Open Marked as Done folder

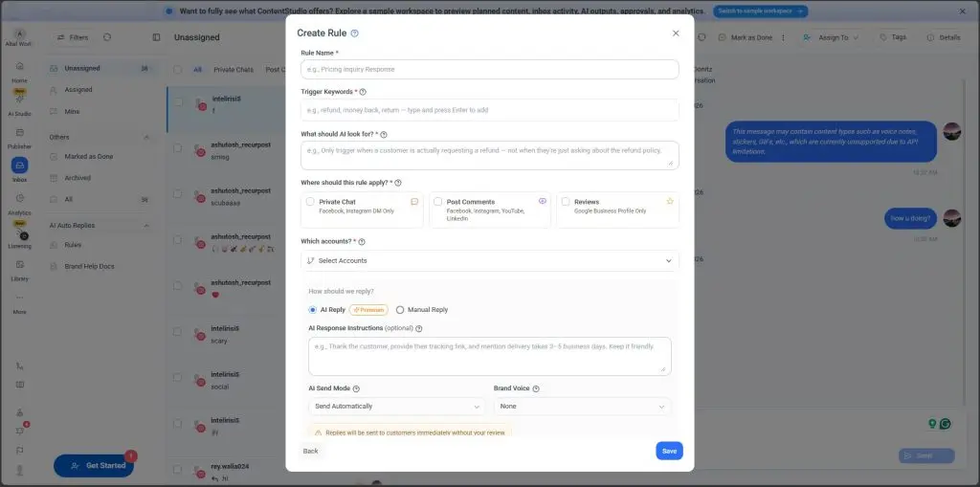100,157
